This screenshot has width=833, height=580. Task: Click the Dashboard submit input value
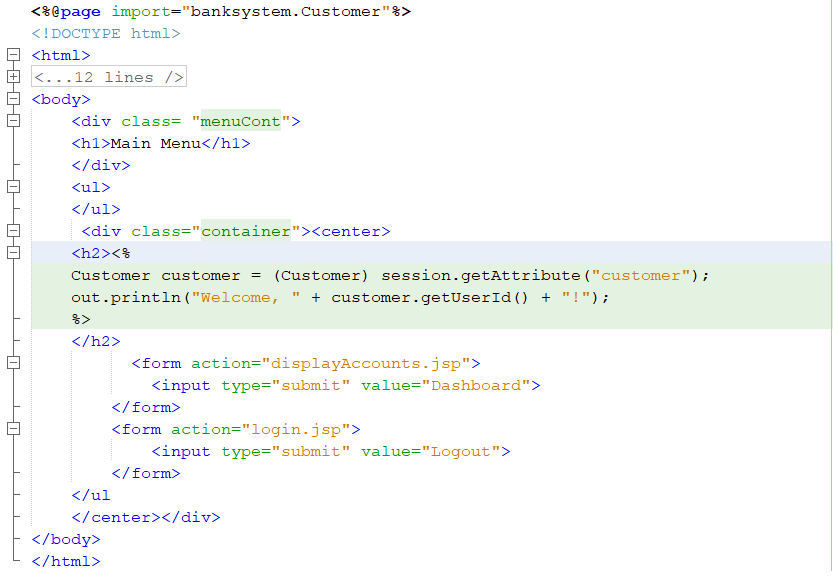(478, 385)
